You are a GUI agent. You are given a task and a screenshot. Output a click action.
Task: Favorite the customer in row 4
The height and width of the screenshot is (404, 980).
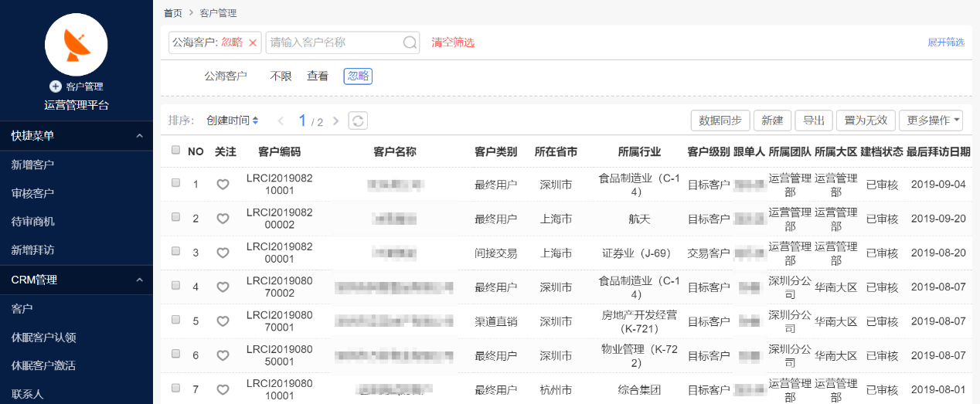click(223, 287)
